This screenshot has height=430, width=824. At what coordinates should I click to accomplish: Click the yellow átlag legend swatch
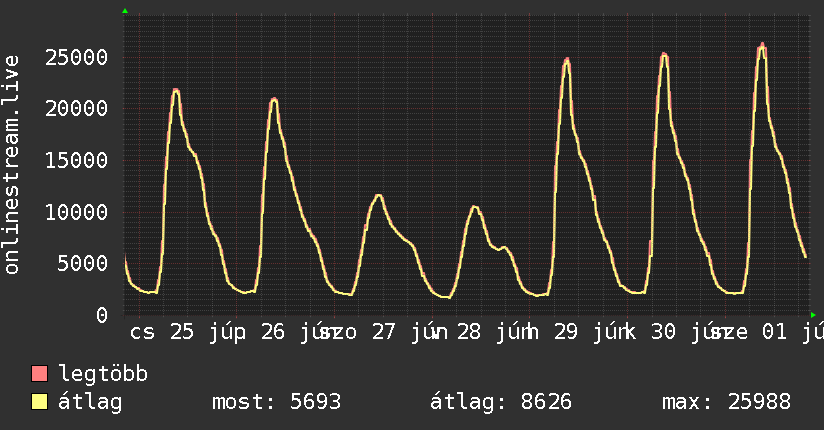click(x=39, y=402)
